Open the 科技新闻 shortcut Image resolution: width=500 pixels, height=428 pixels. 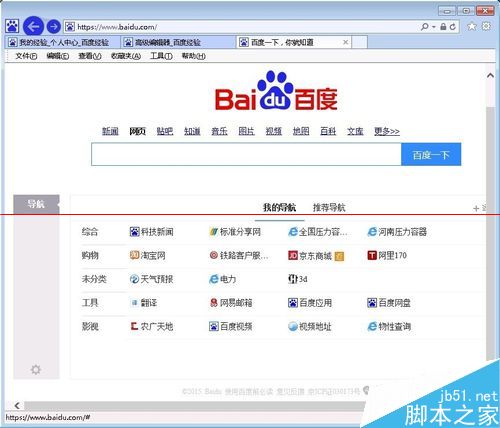(152, 232)
